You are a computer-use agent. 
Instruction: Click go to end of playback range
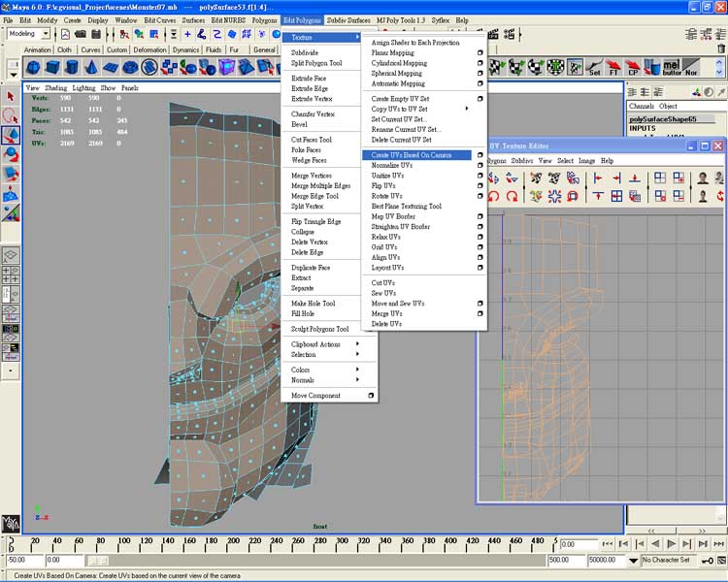(718, 543)
